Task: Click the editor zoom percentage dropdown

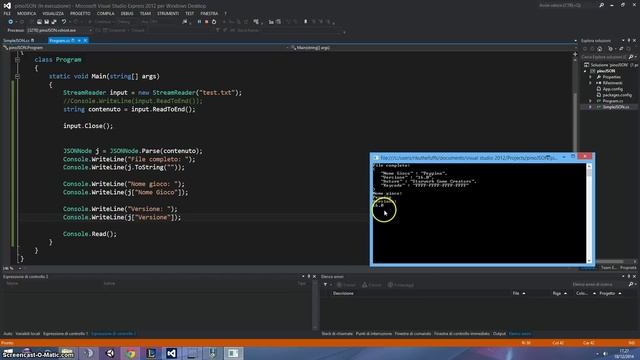Action: point(19,268)
